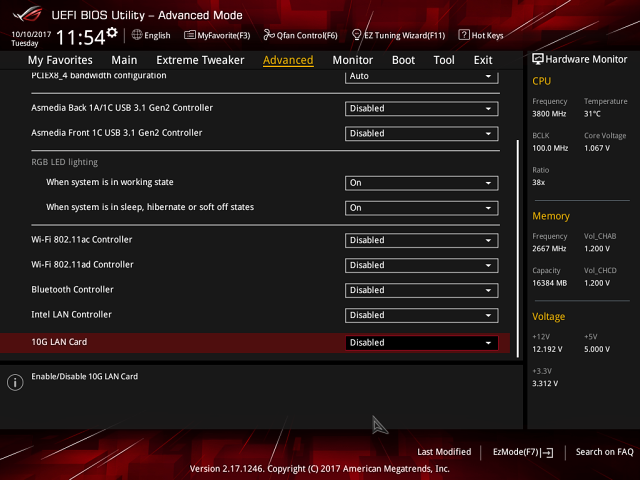Change RGB LED working state dropdown
Screen dimensions: 640x480
click(421, 183)
